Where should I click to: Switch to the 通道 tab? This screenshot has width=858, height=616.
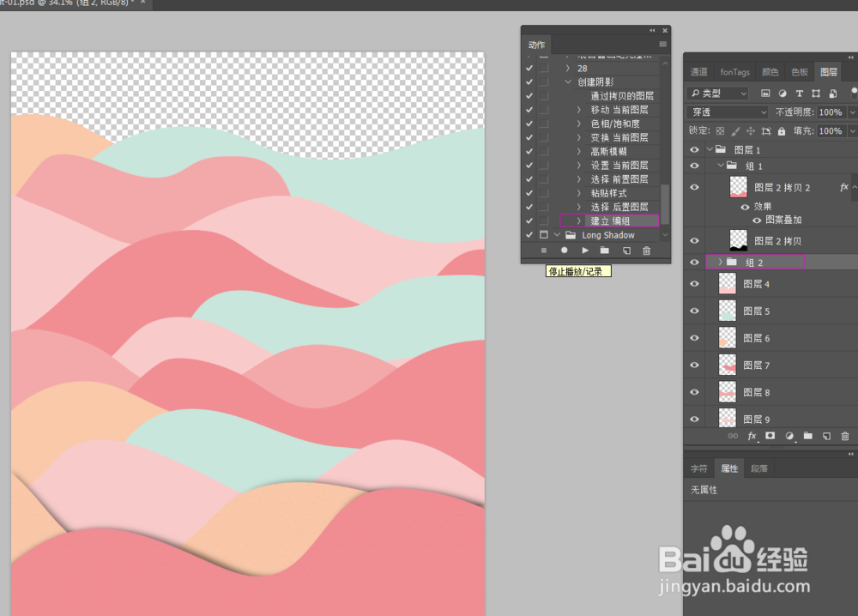pyautogui.click(x=698, y=71)
